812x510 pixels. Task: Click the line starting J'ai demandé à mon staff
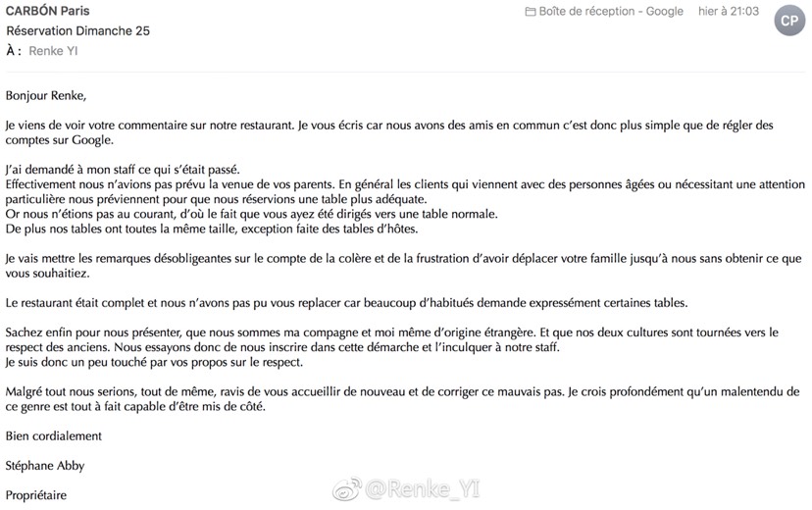(x=123, y=170)
